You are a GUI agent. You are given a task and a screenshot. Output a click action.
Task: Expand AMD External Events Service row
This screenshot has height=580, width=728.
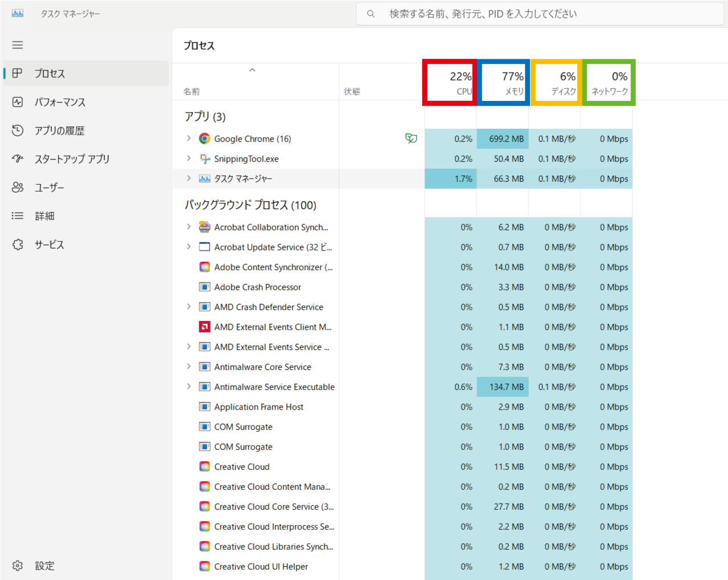tap(189, 346)
